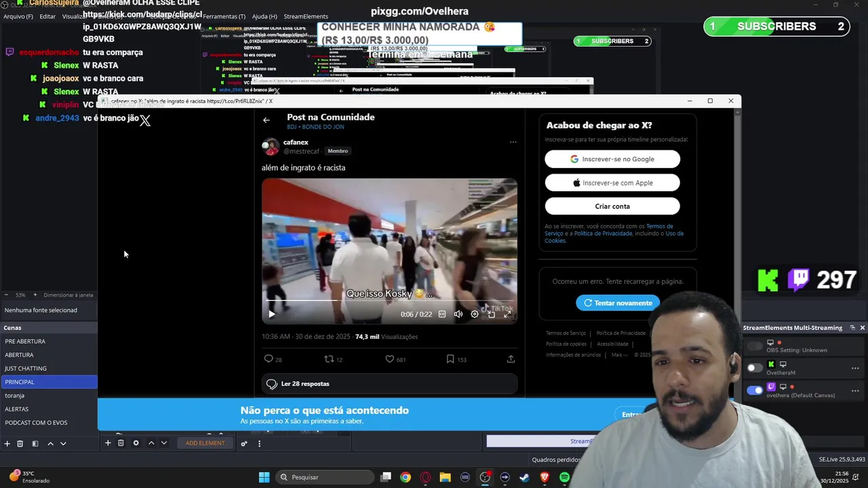868x488 pixels.
Task: Open the Política de Privacidade link in signup text
Action: [604, 233]
